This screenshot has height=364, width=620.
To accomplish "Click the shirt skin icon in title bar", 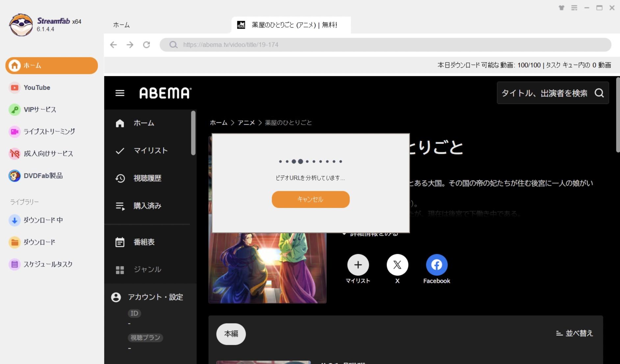I will (561, 8).
